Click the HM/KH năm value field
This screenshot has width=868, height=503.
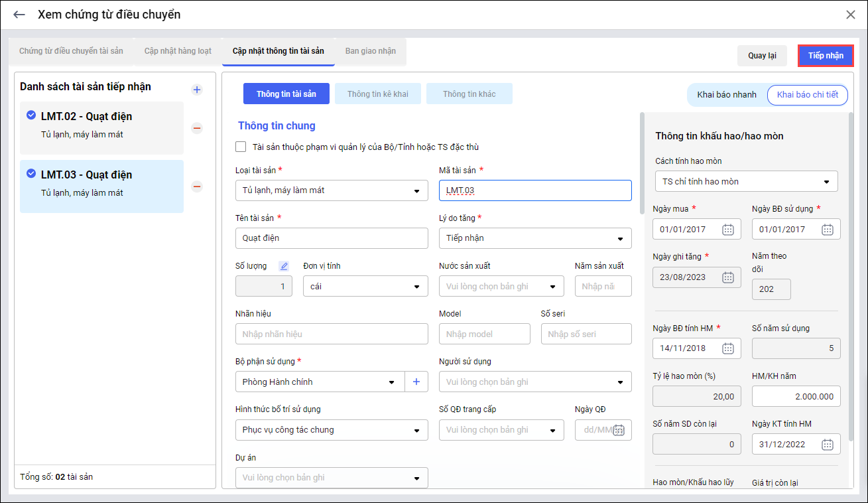pyautogui.click(x=796, y=396)
